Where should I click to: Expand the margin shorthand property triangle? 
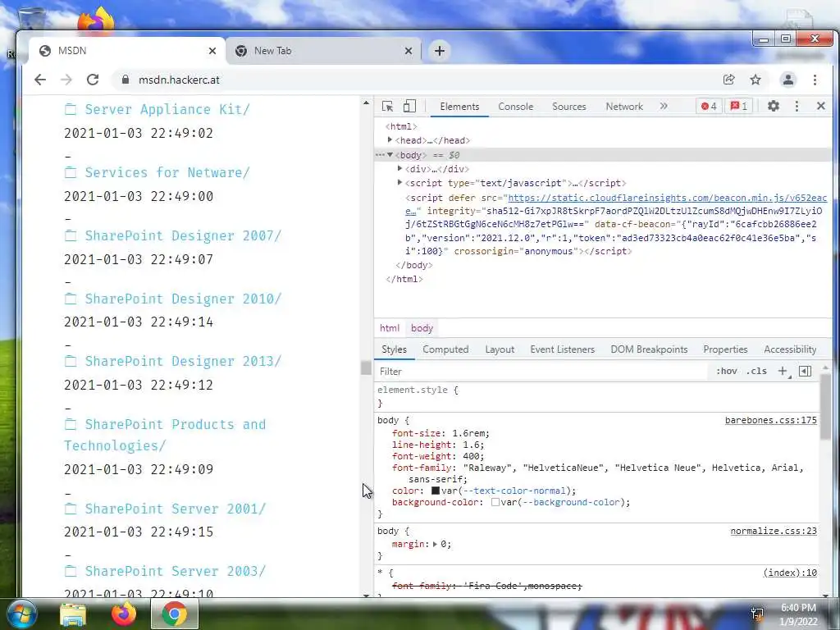(x=435, y=545)
